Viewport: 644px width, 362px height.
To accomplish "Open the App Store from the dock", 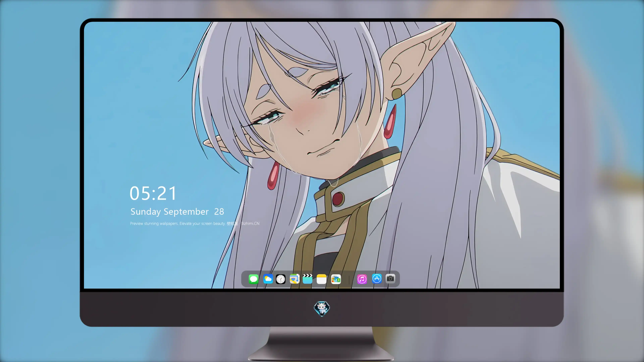I will tap(377, 279).
